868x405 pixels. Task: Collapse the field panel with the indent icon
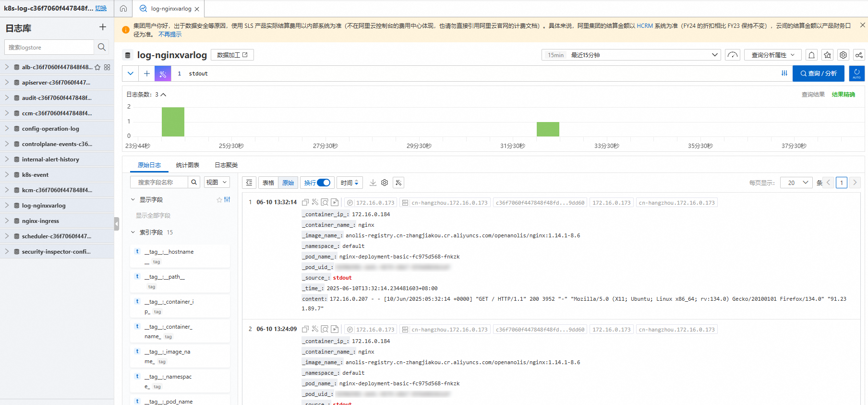[249, 183]
